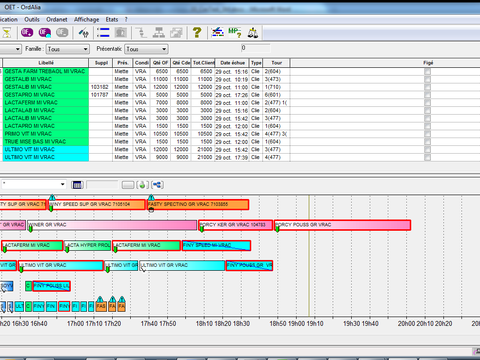Click the purple OF plus icon

coord(27,33)
